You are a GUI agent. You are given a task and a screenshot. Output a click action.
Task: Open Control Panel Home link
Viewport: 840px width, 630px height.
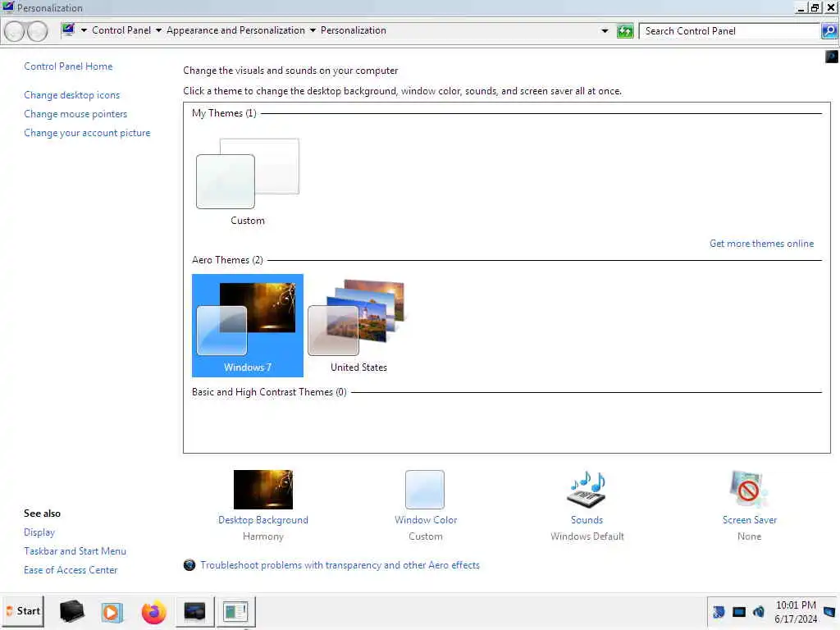[x=68, y=66]
